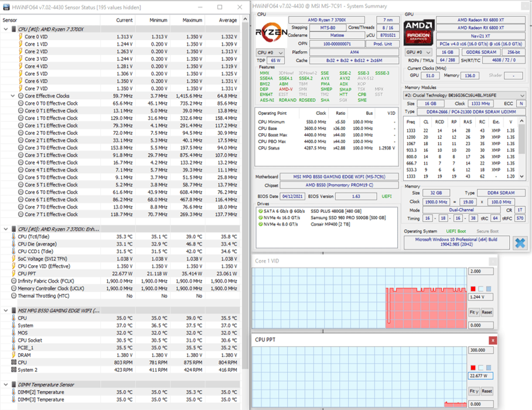
Task: Click the HWiNFO64 app icon in the Sensor Status title bar
Action: (x=6, y=7)
